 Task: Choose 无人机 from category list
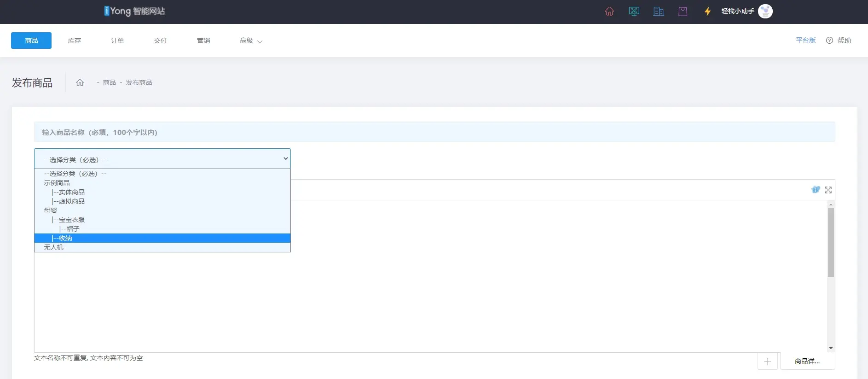click(x=54, y=247)
